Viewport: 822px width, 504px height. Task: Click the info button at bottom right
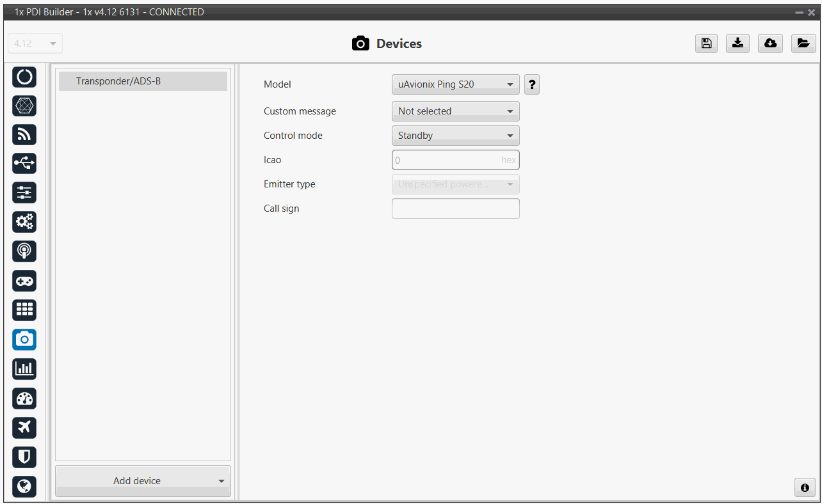(805, 487)
